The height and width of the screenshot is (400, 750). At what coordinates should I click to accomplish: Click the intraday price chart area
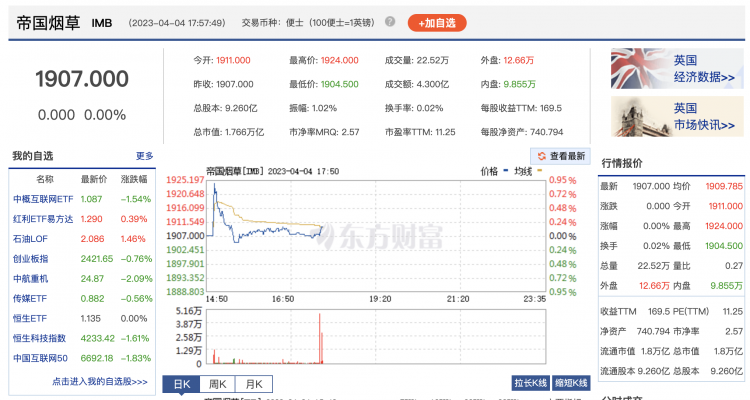(375, 236)
